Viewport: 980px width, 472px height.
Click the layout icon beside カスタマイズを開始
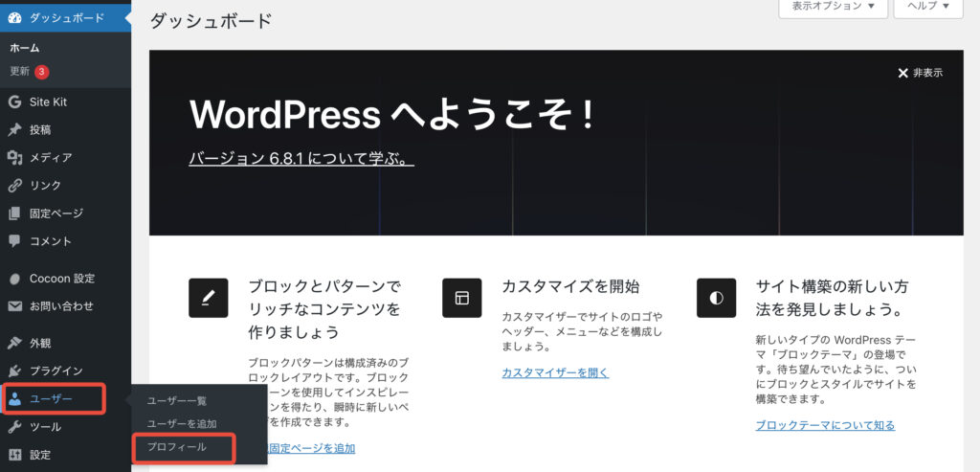pyautogui.click(x=462, y=298)
